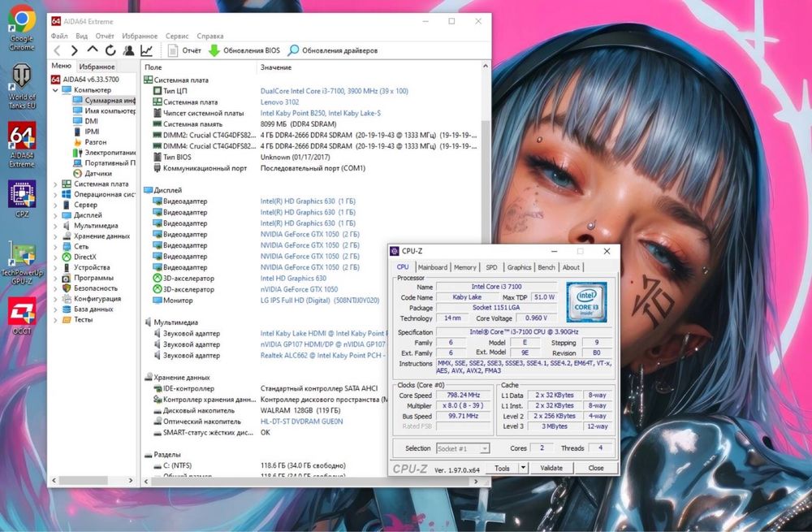812x532 pixels.
Task: Switch to the SPD tab in CPU-Z
Action: click(491, 267)
